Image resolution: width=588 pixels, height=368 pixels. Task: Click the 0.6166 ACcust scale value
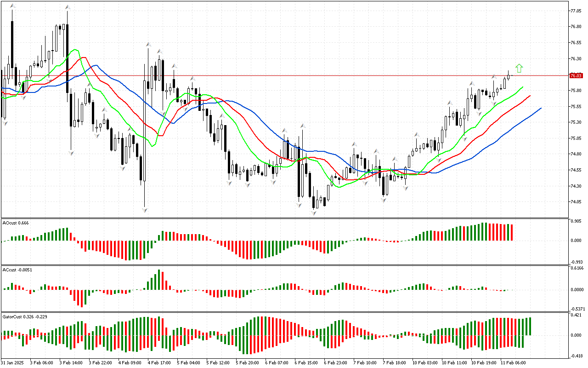pyautogui.click(x=576, y=268)
